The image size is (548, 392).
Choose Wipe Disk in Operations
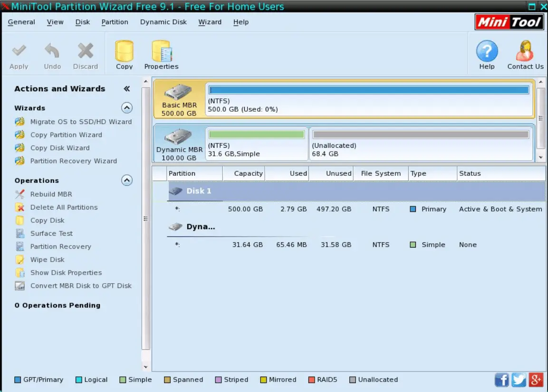(47, 260)
